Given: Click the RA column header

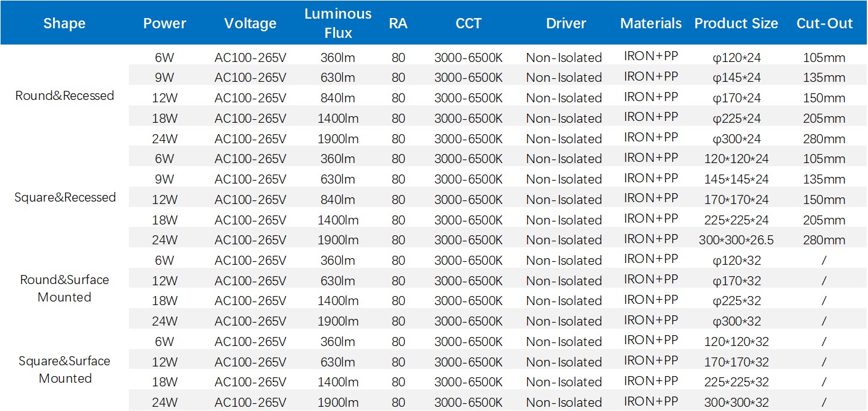Looking at the screenshot, I should [x=398, y=23].
